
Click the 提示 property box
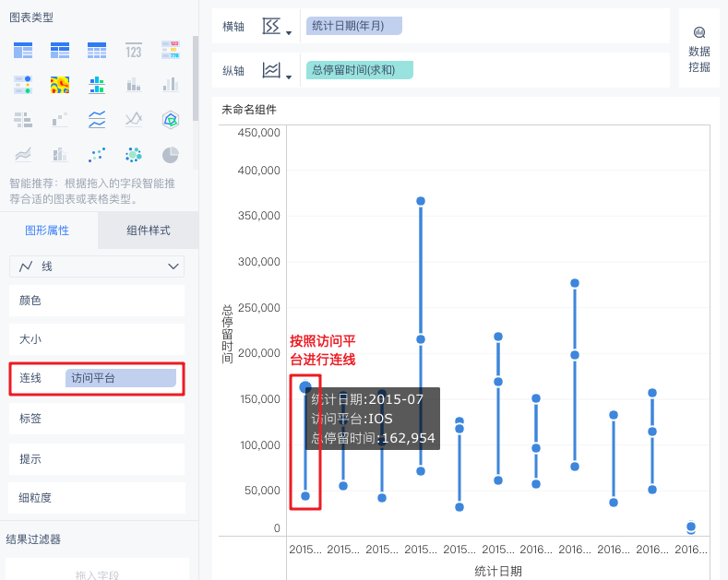pos(97,459)
